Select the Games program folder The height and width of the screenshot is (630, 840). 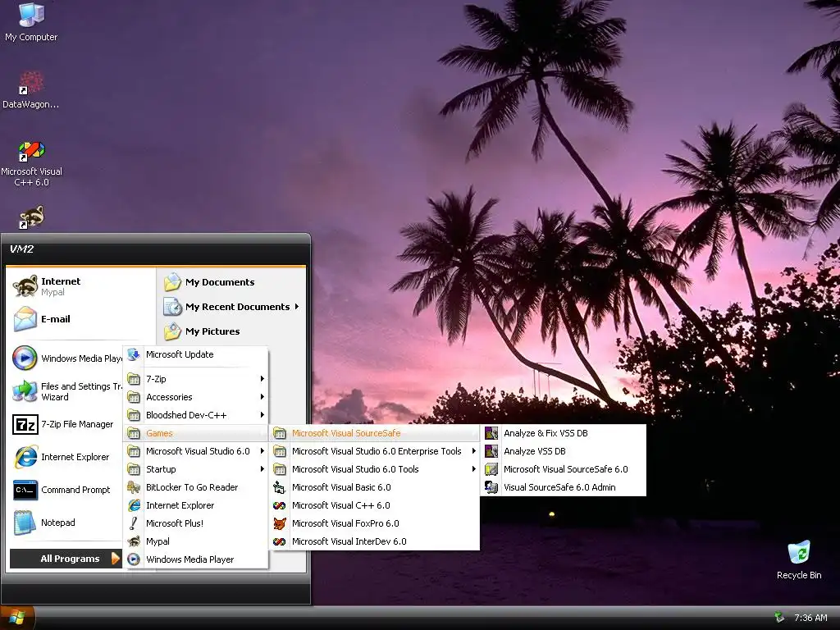click(x=195, y=433)
